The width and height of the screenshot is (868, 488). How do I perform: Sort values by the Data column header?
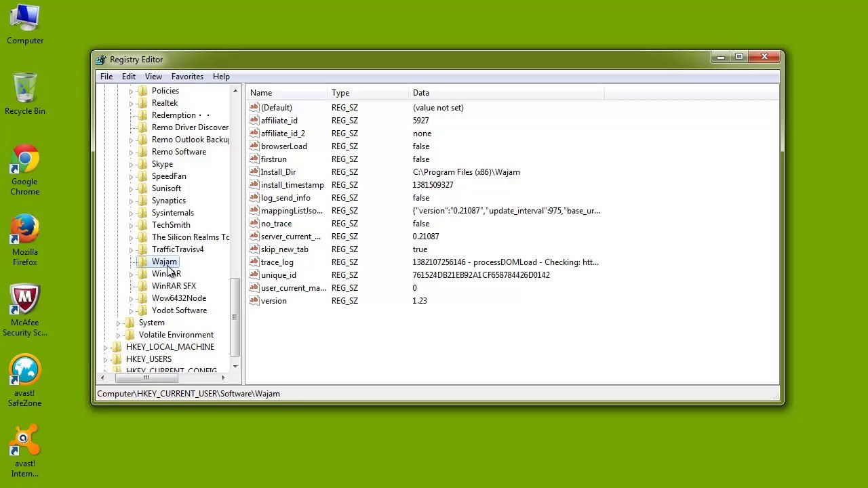click(x=506, y=93)
